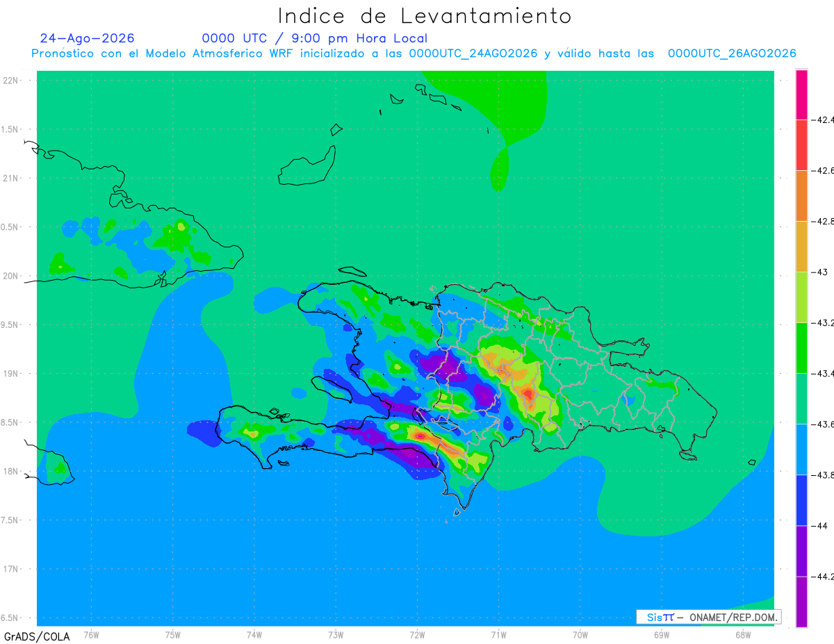The height and width of the screenshot is (644, 834).
Task: Pick the orange legend swatch between -42.6 and -42.8
Action: (801, 196)
